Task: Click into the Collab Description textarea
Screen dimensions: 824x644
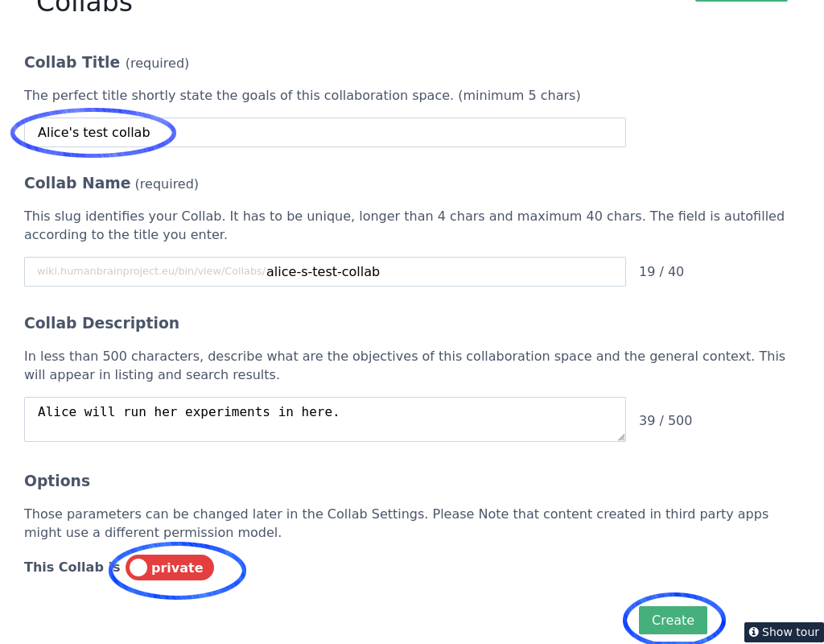Action: (325, 419)
